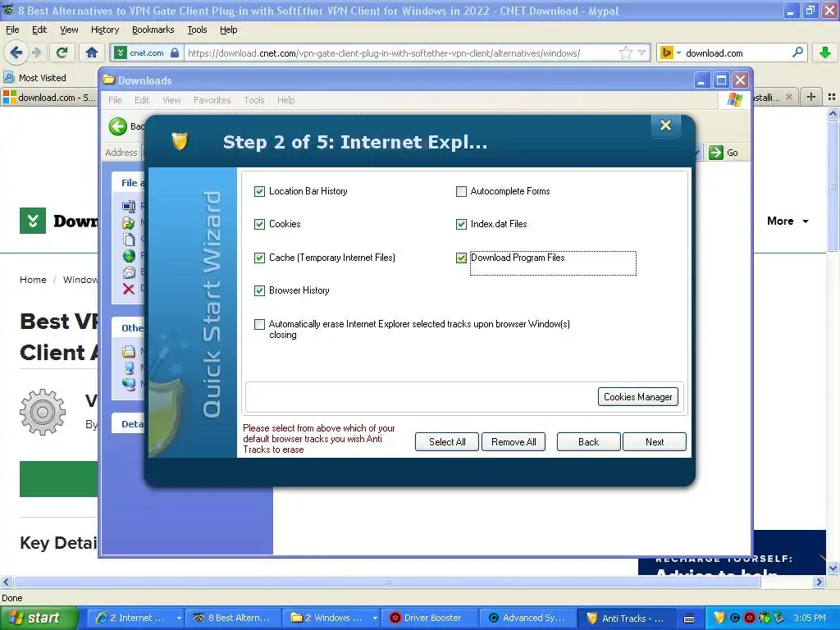Reload the page with refresh icon
The image size is (840, 630).
tap(62, 52)
